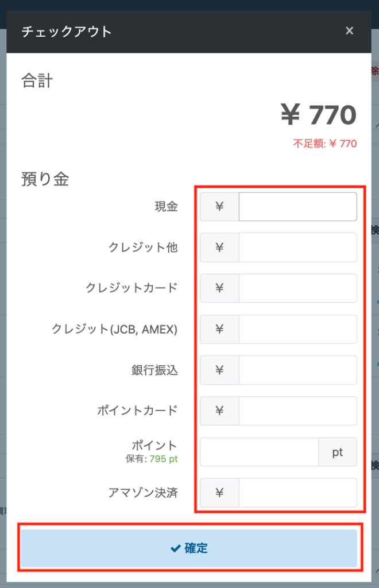This screenshot has height=588, width=379.
Task: Click the green 795 pt balance text
Action: point(164,459)
